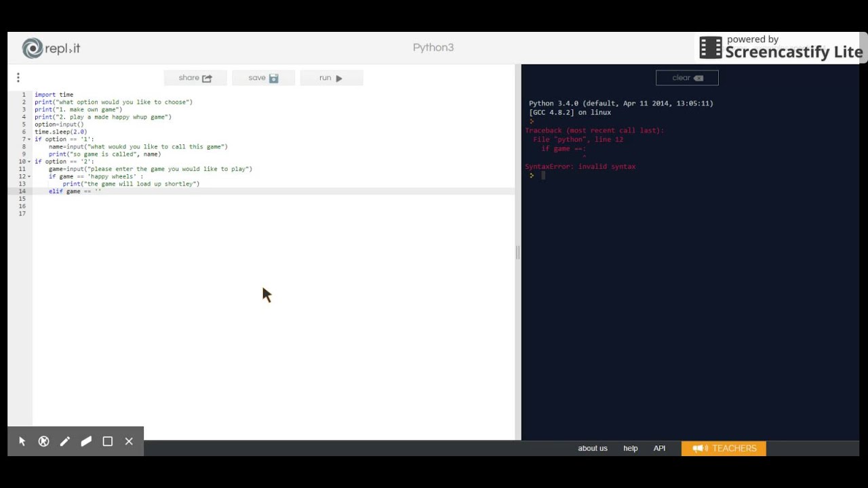Click the 'so game is called' print line
Viewport: 868px width, 488px height.
[104, 155]
